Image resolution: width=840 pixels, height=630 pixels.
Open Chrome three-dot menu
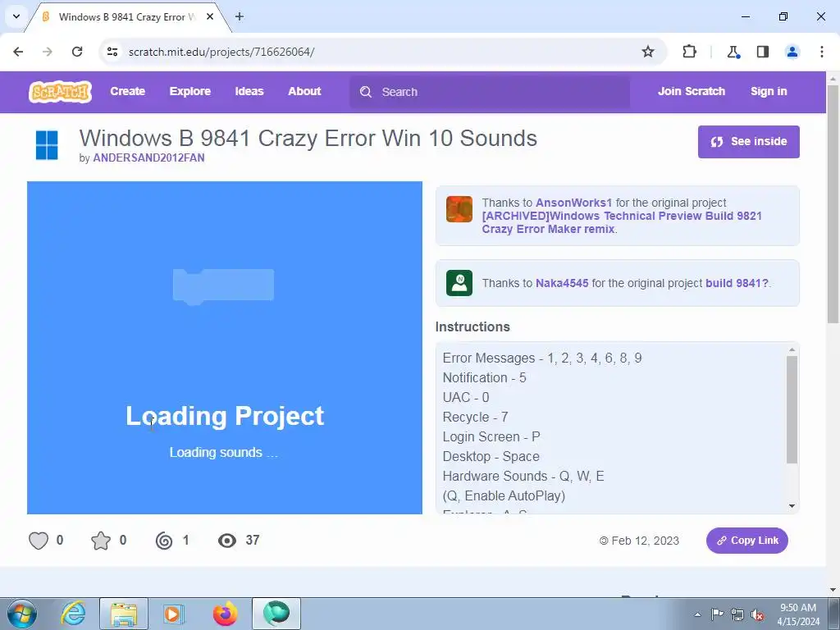[x=822, y=52]
